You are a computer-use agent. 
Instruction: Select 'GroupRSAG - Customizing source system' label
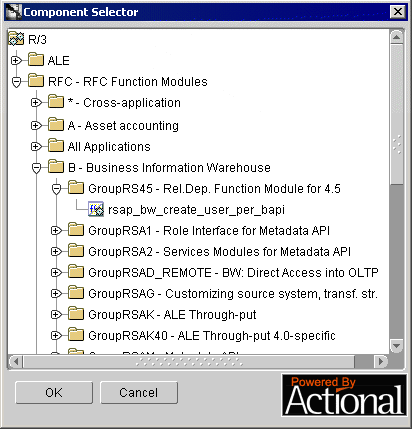pyautogui.click(x=233, y=294)
